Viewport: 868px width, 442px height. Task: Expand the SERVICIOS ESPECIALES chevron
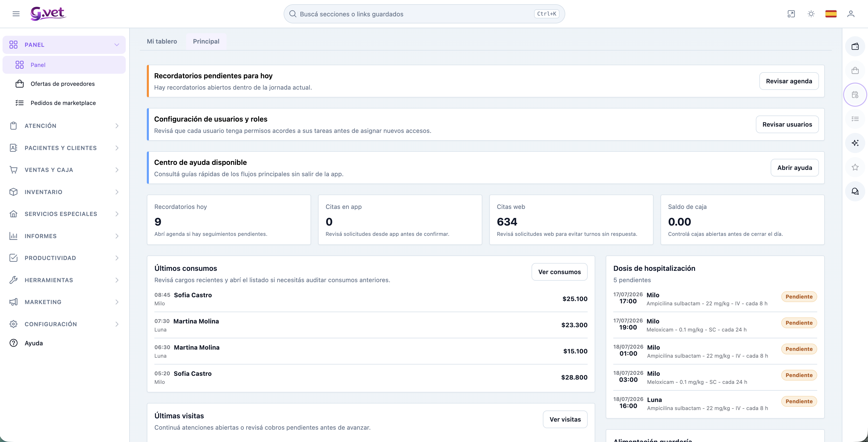[x=117, y=214]
